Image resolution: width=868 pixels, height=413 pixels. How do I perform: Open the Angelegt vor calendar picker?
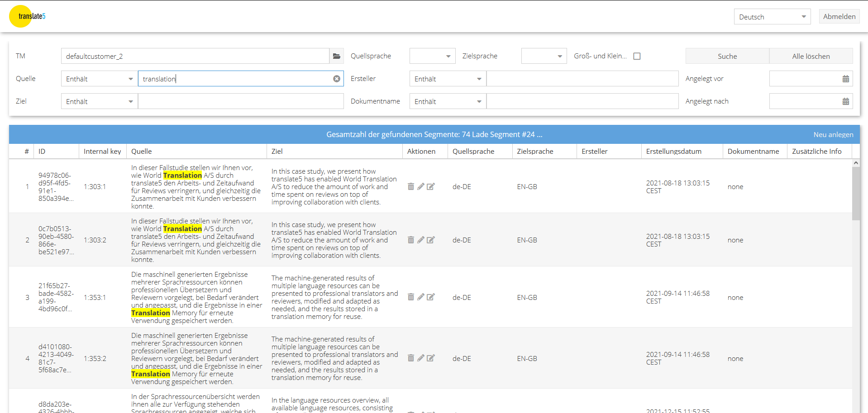(845, 79)
